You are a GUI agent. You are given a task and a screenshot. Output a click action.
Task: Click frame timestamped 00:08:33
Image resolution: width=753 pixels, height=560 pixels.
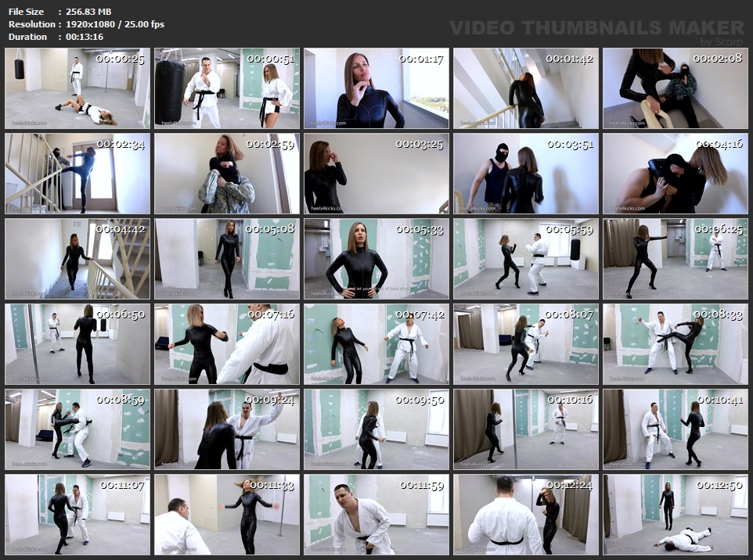point(676,344)
